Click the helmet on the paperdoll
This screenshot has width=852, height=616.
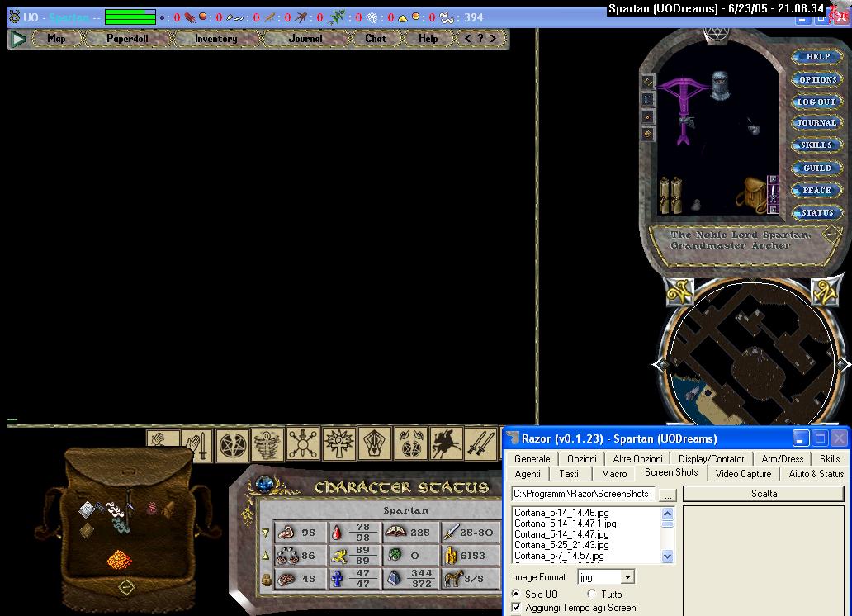pos(720,85)
